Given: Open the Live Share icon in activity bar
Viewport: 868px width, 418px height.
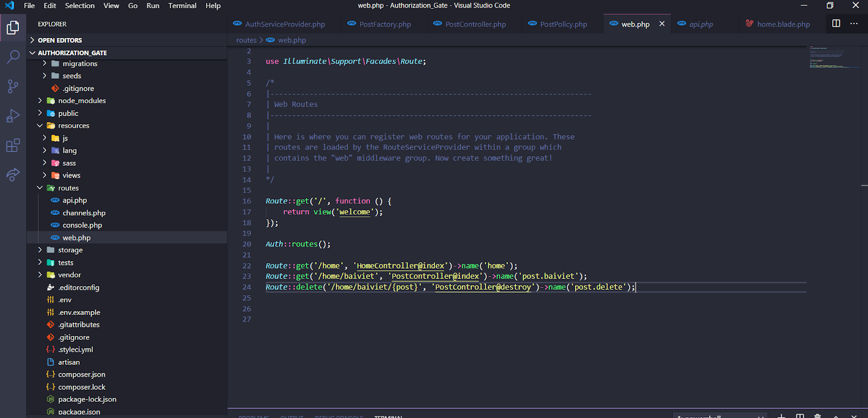Looking at the screenshot, I should click(13, 174).
